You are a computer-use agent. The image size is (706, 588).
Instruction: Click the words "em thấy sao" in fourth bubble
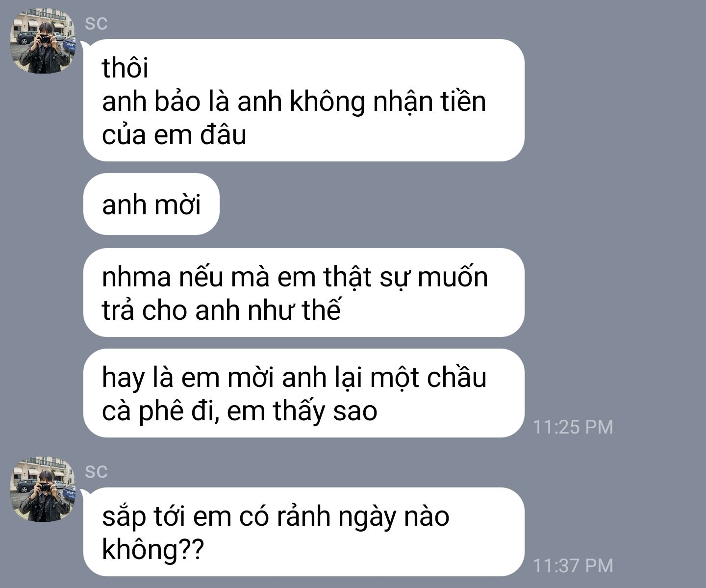[x=302, y=411]
